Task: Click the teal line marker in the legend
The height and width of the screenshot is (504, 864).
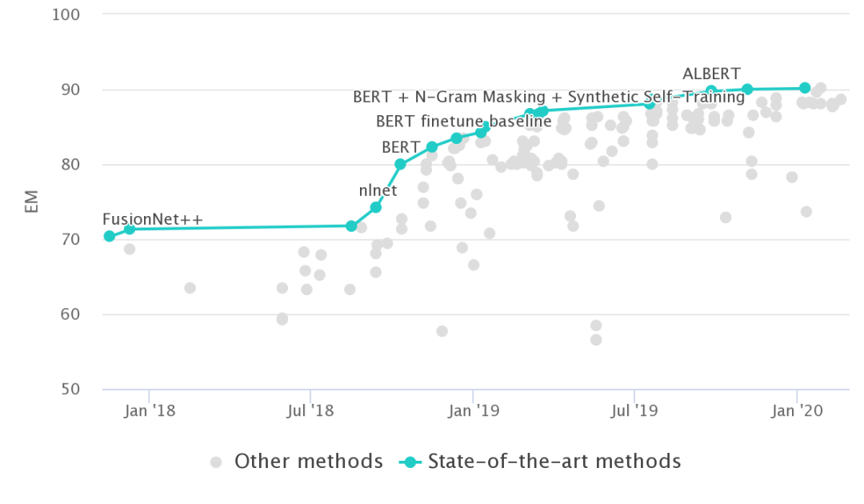Action: (410, 462)
